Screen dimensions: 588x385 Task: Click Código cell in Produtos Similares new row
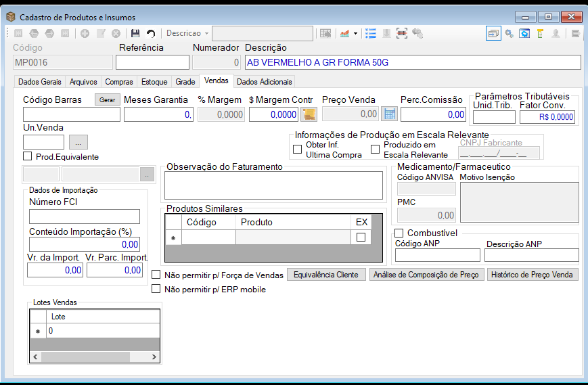[208, 237]
